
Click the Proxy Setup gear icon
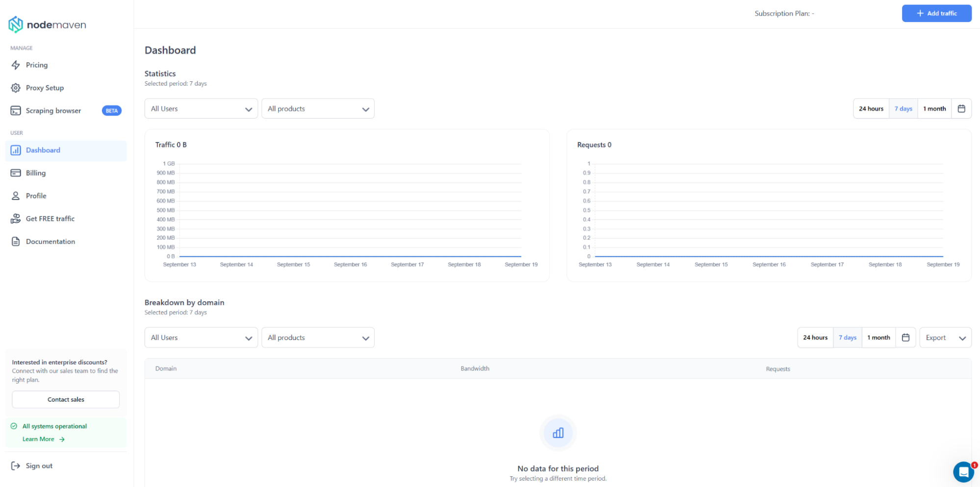[16, 88]
